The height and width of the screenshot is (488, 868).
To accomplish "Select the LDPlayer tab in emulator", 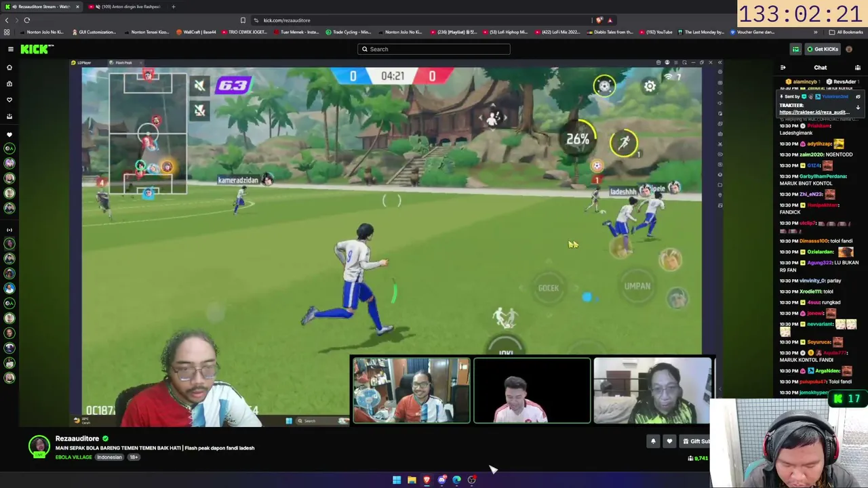I will point(81,62).
